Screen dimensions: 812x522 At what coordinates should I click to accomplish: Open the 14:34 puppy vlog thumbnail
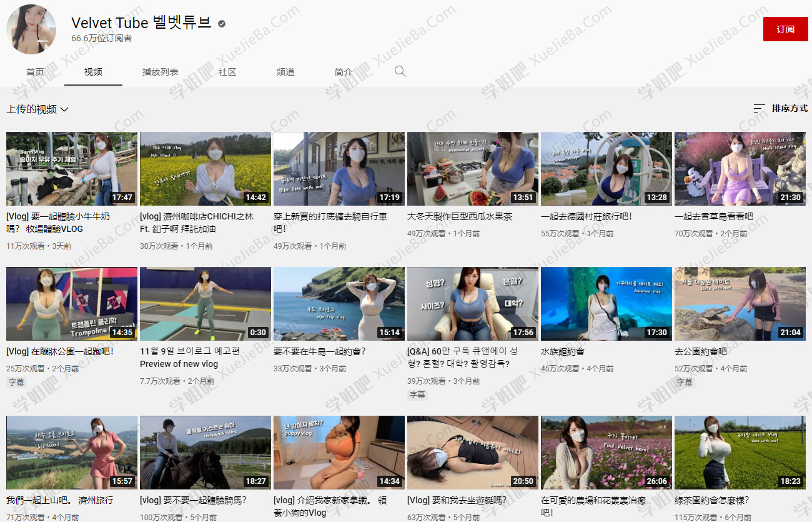(339, 453)
